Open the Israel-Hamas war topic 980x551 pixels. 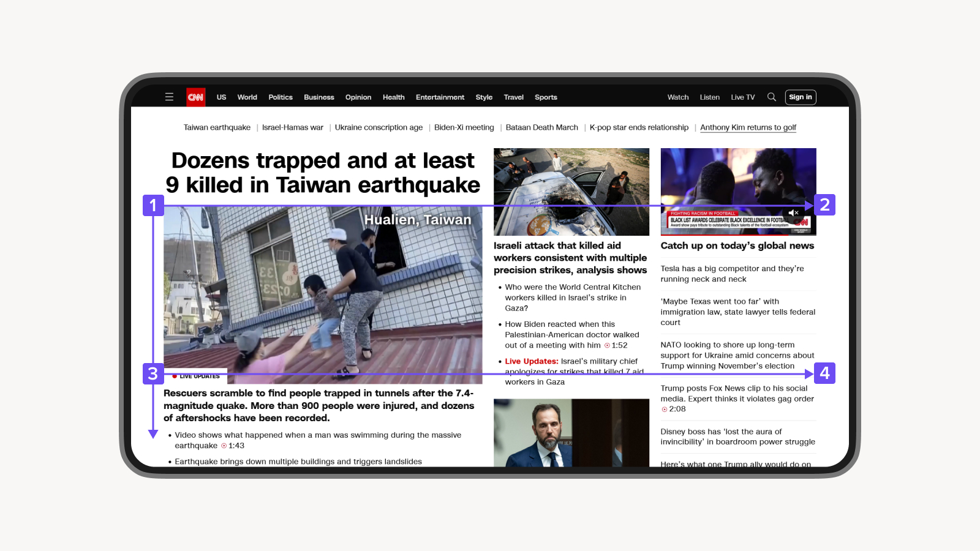pos(293,127)
